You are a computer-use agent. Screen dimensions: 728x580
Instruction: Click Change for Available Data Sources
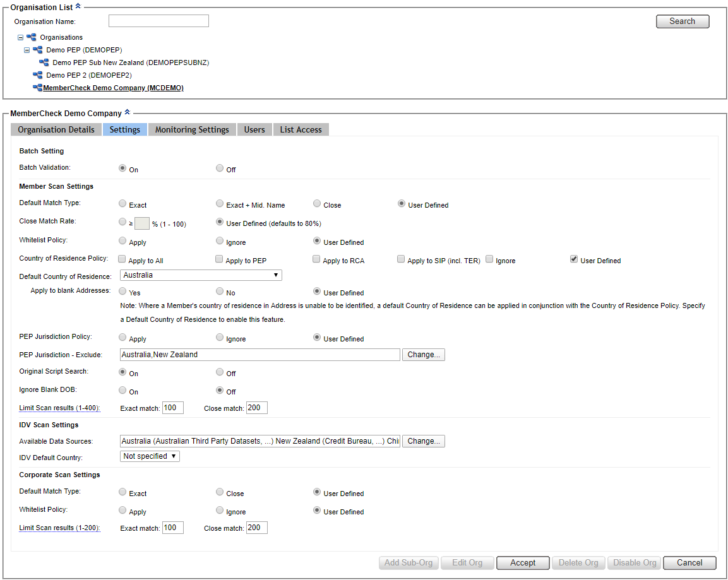click(424, 441)
